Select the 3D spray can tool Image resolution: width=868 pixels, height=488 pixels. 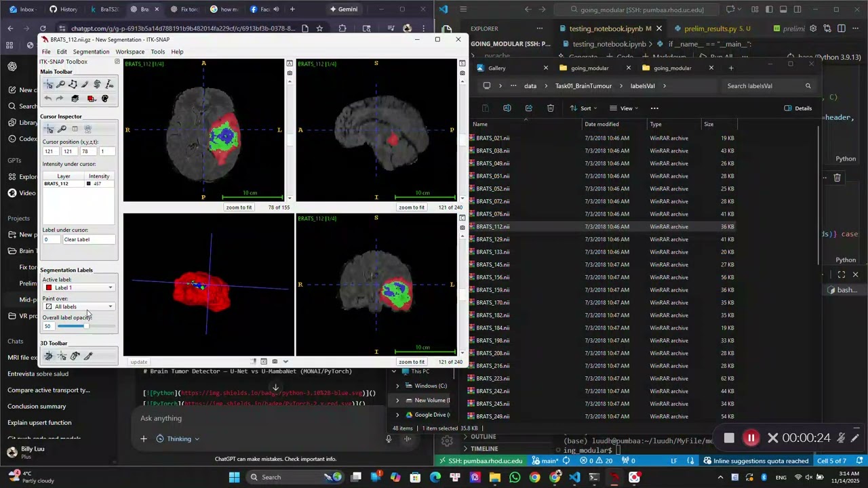pyautogui.click(x=75, y=356)
